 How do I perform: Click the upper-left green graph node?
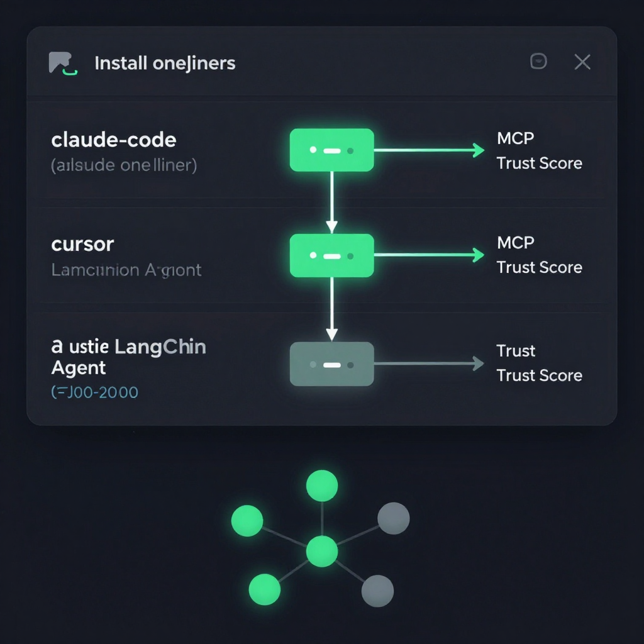[x=247, y=521]
